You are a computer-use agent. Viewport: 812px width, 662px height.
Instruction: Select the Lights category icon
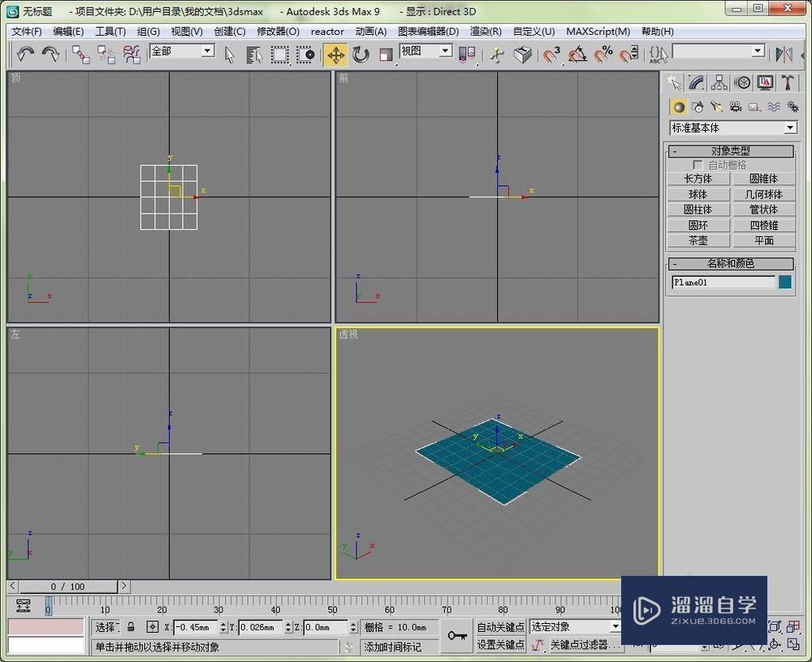(x=716, y=106)
